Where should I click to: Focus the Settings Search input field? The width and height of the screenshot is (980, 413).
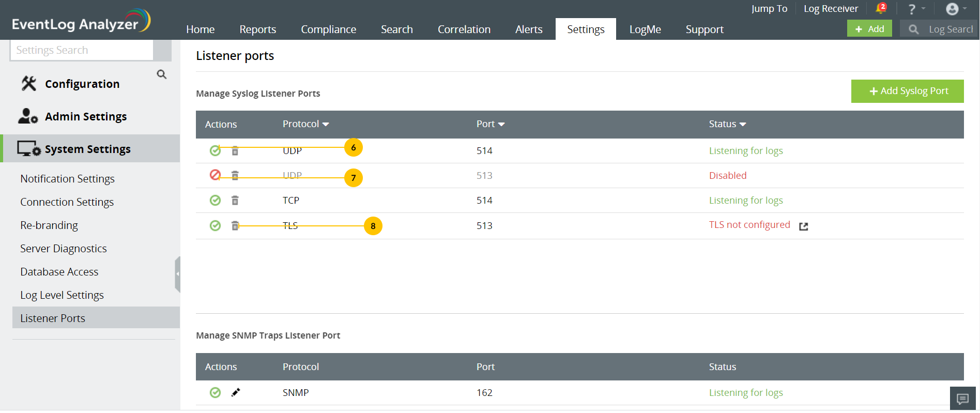pyautogui.click(x=82, y=50)
